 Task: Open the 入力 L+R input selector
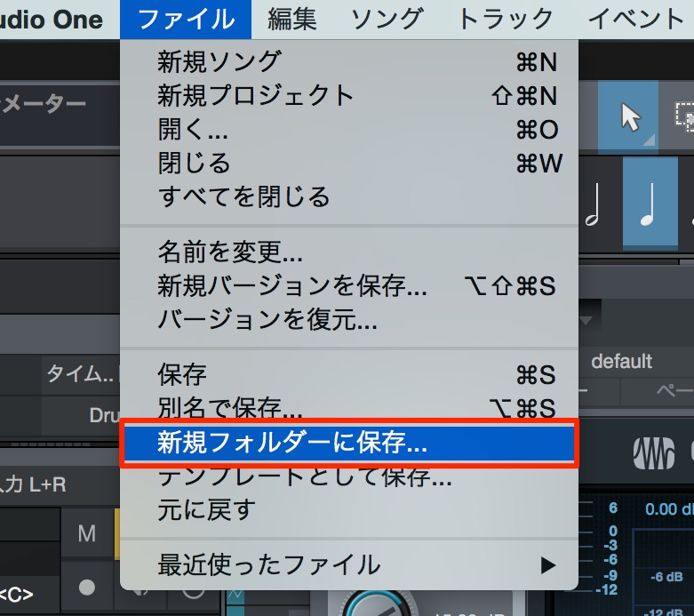[x=34, y=484]
